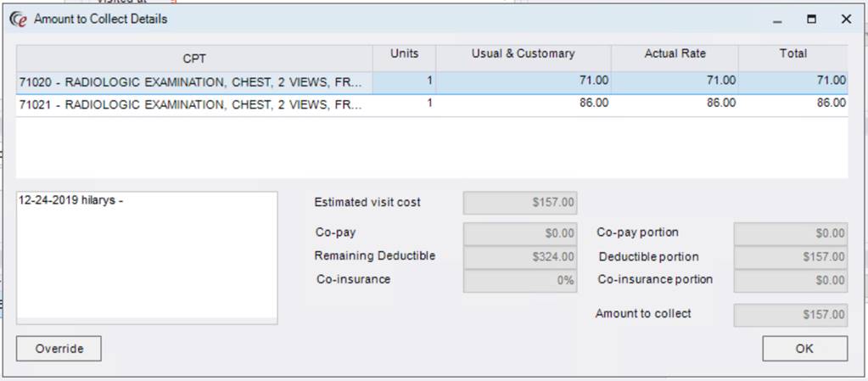Select the 71020 radiologic examination row
Viewport: 868px width, 381px height.
194,81
